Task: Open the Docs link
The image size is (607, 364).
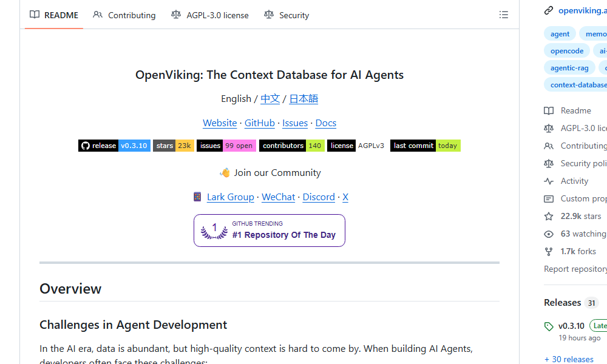Action: [325, 123]
